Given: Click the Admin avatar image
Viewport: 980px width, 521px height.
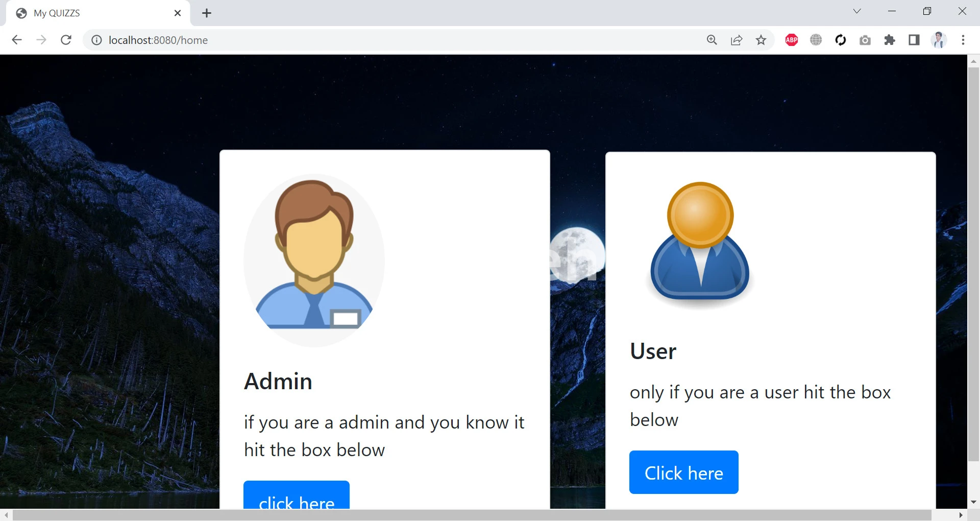Looking at the screenshot, I should tap(314, 260).
